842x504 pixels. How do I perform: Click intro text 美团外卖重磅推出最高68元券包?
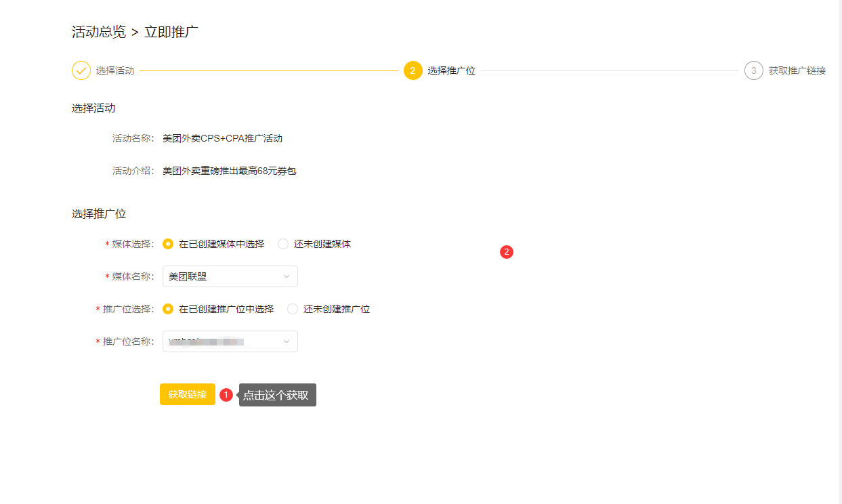[x=230, y=171]
